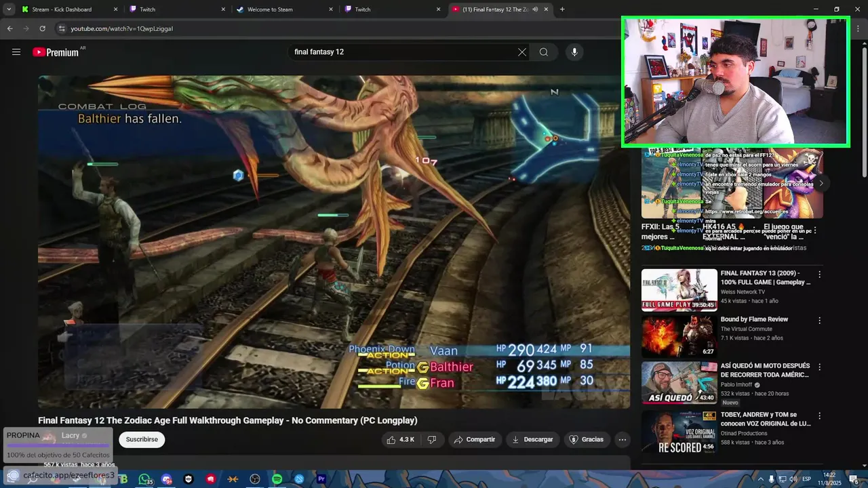Open options for Bound by Flame Review

819,321
